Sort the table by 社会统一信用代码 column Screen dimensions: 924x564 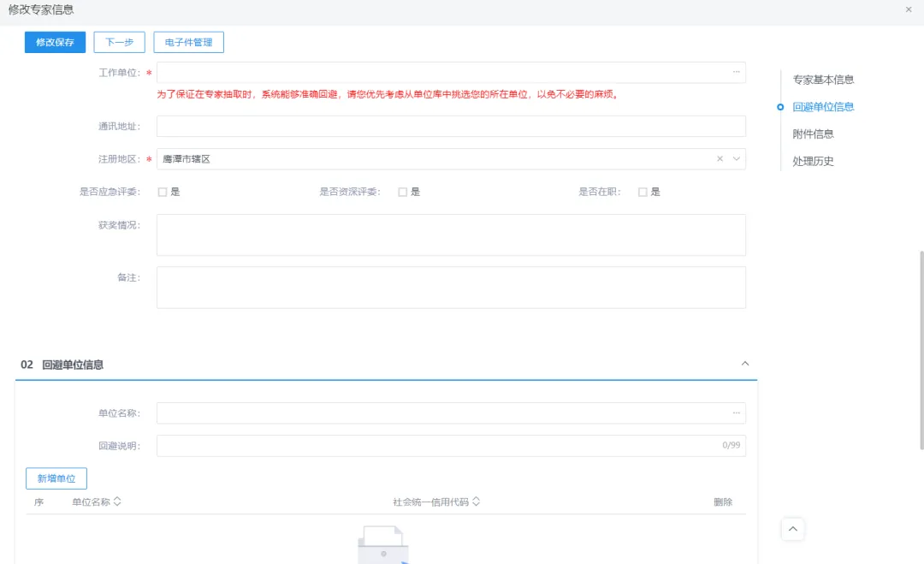(476, 502)
